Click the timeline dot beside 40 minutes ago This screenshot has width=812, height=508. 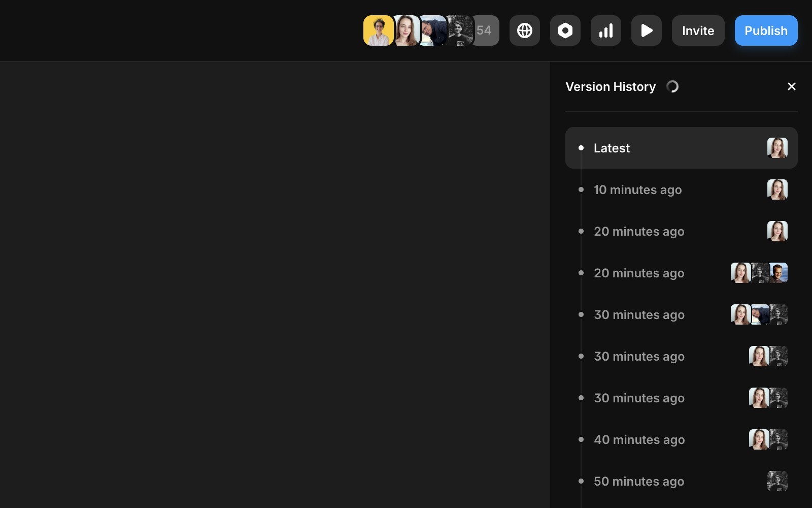pyautogui.click(x=581, y=439)
